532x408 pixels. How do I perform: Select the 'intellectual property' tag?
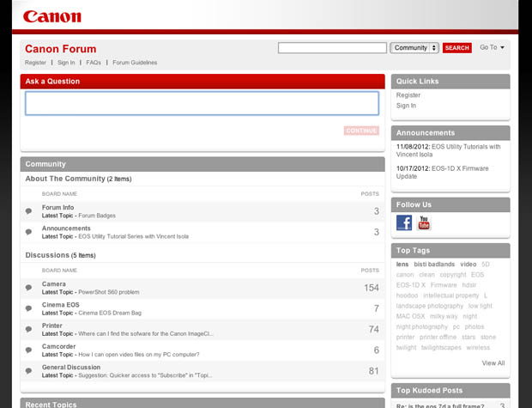tap(450, 295)
